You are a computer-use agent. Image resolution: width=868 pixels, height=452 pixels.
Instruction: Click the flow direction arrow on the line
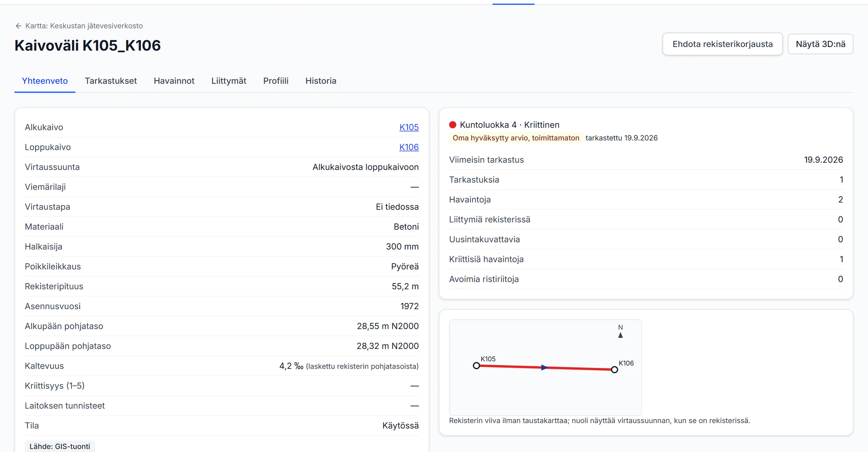[544, 367]
